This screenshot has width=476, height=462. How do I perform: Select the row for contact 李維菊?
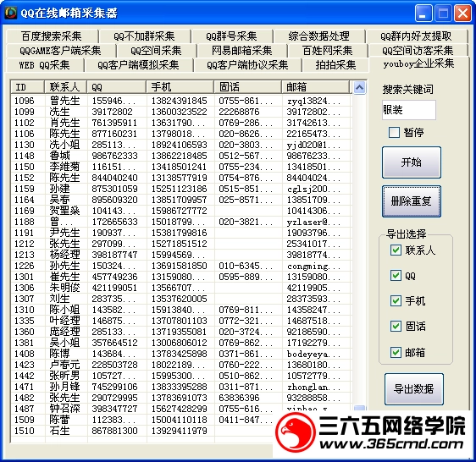coord(181,167)
